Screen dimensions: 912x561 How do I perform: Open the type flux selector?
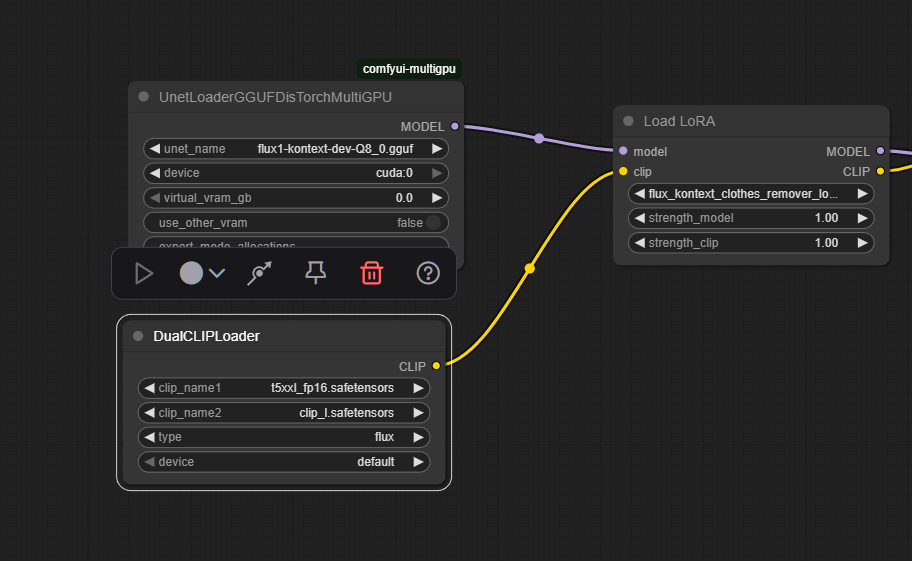(284, 437)
